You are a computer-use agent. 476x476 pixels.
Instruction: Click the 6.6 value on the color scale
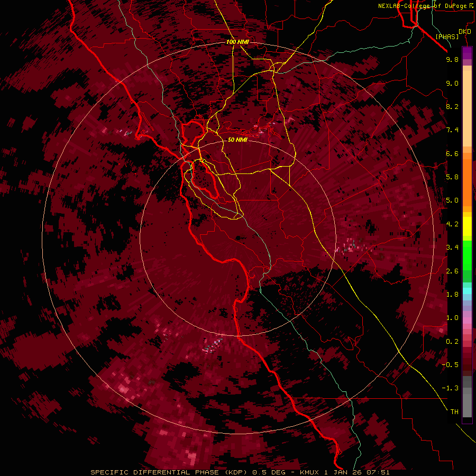tap(452, 153)
